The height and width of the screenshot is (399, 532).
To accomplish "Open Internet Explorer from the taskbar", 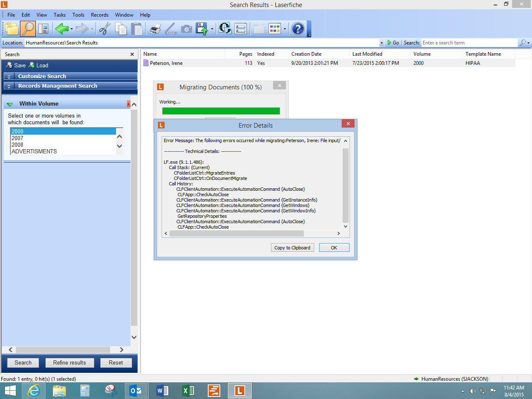I will point(34,391).
